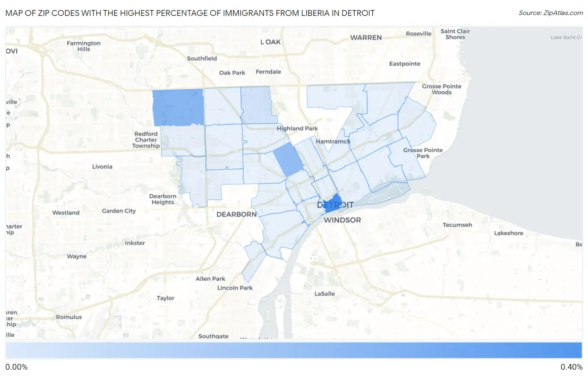Click the 'Inkster' map label

[135, 243]
